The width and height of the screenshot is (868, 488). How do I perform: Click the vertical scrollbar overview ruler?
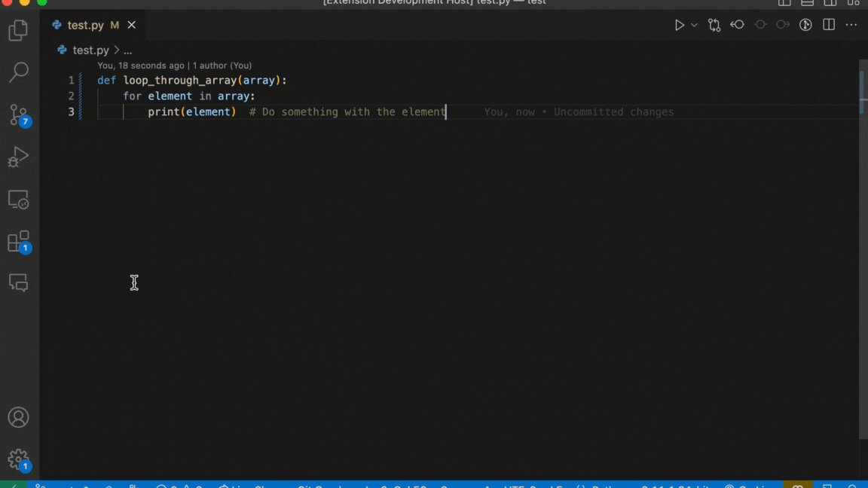tap(863, 249)
